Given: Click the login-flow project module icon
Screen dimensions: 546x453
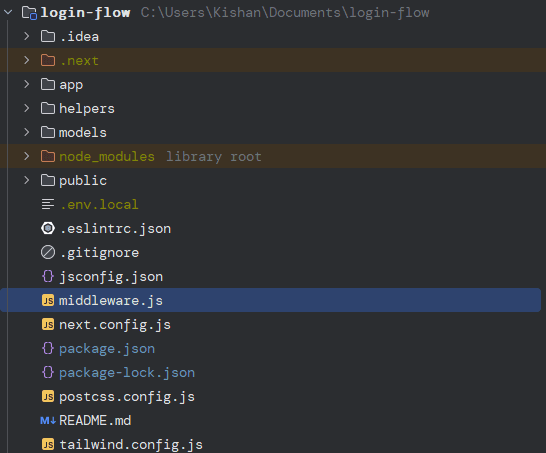Looking at the screenshot, I should click(30, 13).
